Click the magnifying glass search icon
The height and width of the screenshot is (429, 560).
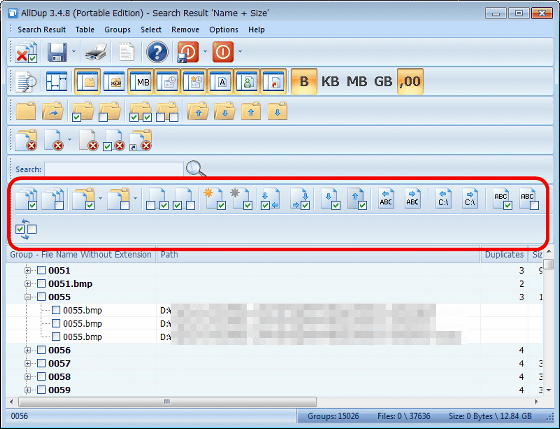(x=196, y=169)
